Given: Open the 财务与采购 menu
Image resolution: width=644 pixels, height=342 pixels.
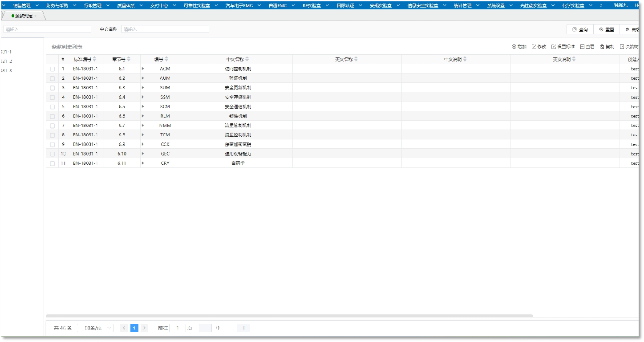Looking at the screenshot, I should point(60,5).
